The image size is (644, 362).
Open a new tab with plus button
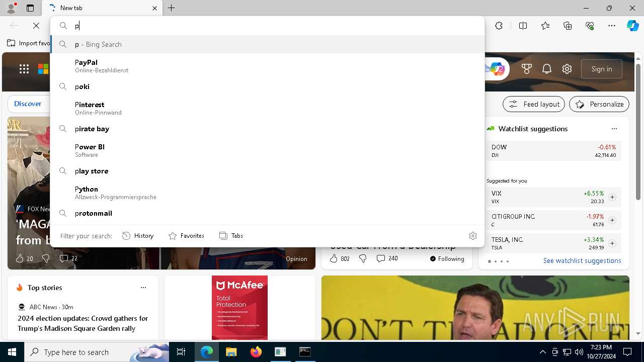[172, 8]
